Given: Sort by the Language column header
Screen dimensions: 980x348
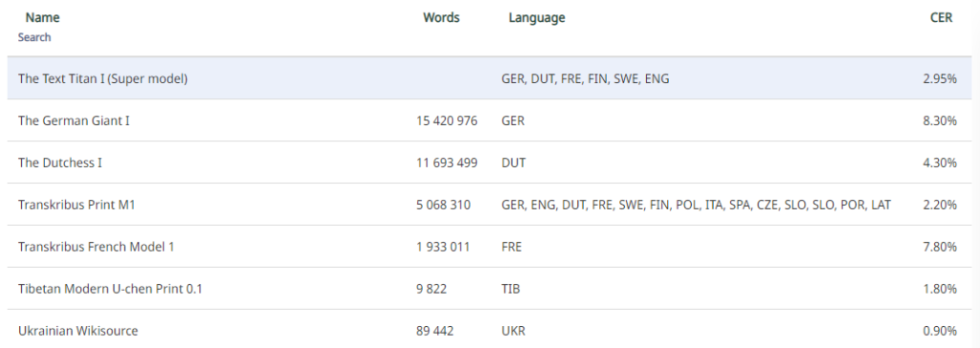Looking at the screenshot, I should (x=537, y=17).
